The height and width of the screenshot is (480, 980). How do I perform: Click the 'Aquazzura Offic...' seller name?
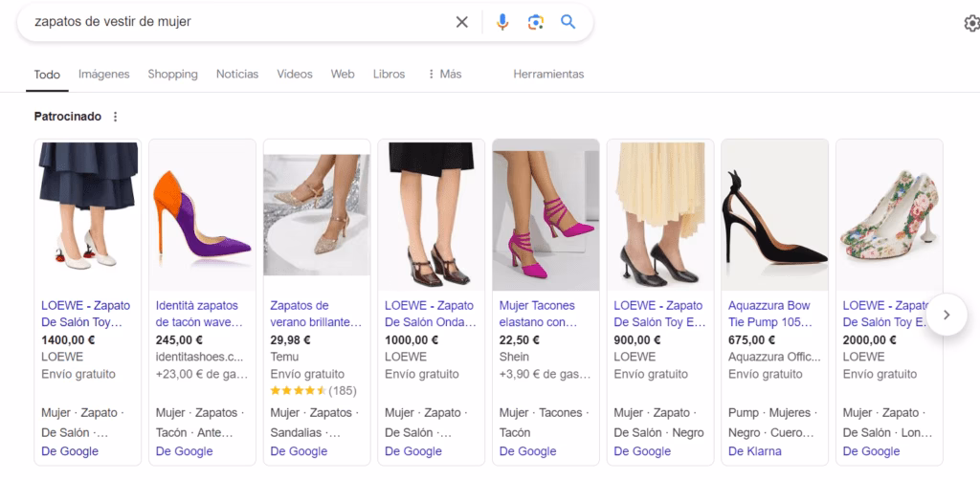click(774, 357)
